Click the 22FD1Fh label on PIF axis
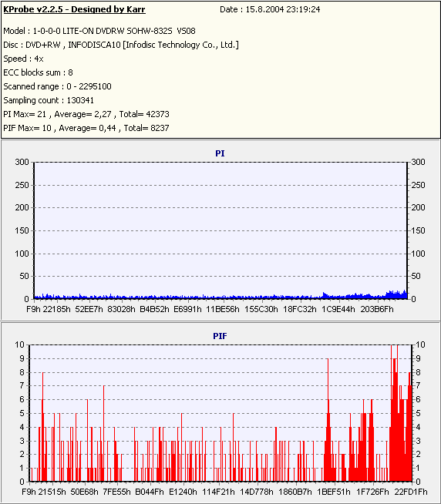Image resolution: width=441 pixels, height=504 pixels. click(x=411, y=492)
